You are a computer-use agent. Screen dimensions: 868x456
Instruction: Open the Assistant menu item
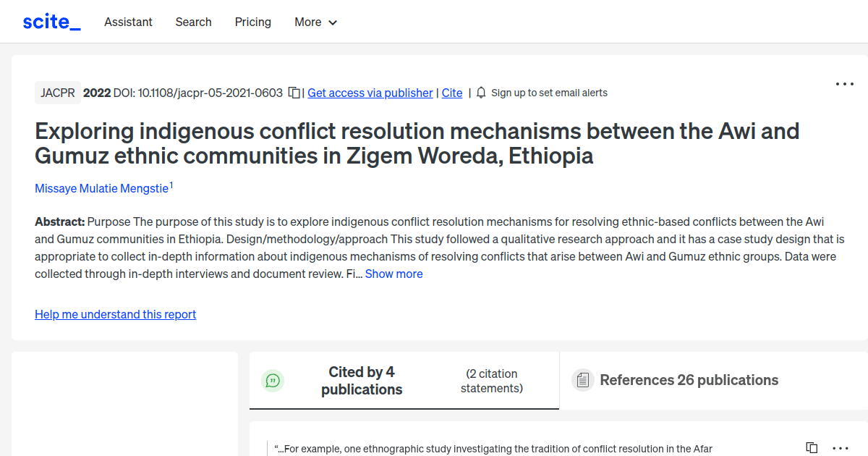tap(128, 22)
